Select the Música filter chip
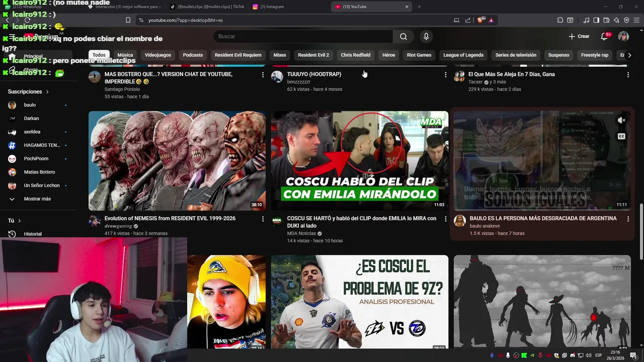The height and width of the screenshot is (362, 644). [x=125, y=55]
